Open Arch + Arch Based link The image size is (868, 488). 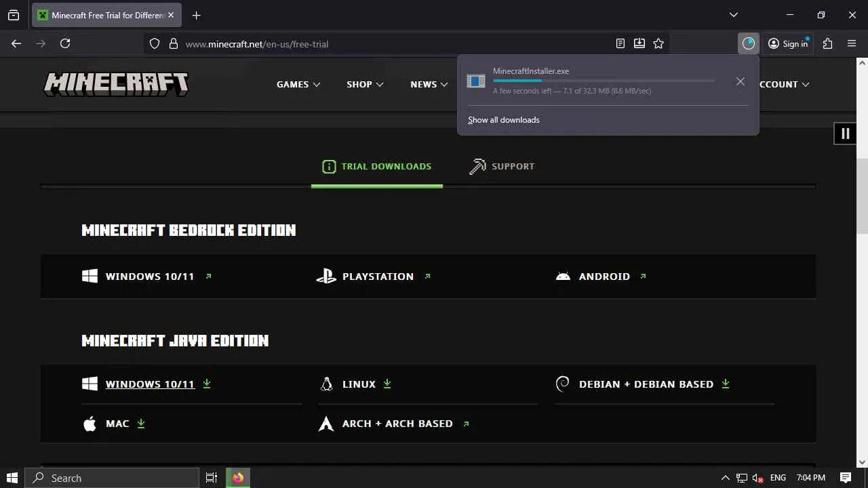[x=394, y=424]
